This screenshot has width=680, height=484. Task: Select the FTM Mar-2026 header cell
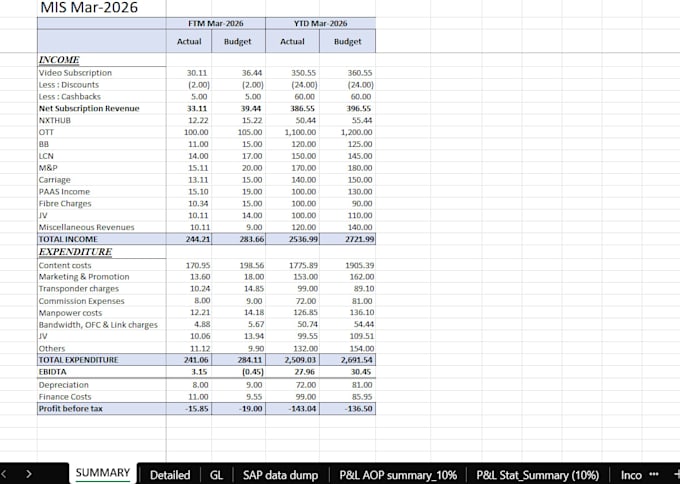pyautogui.click(x=216, y=23)
